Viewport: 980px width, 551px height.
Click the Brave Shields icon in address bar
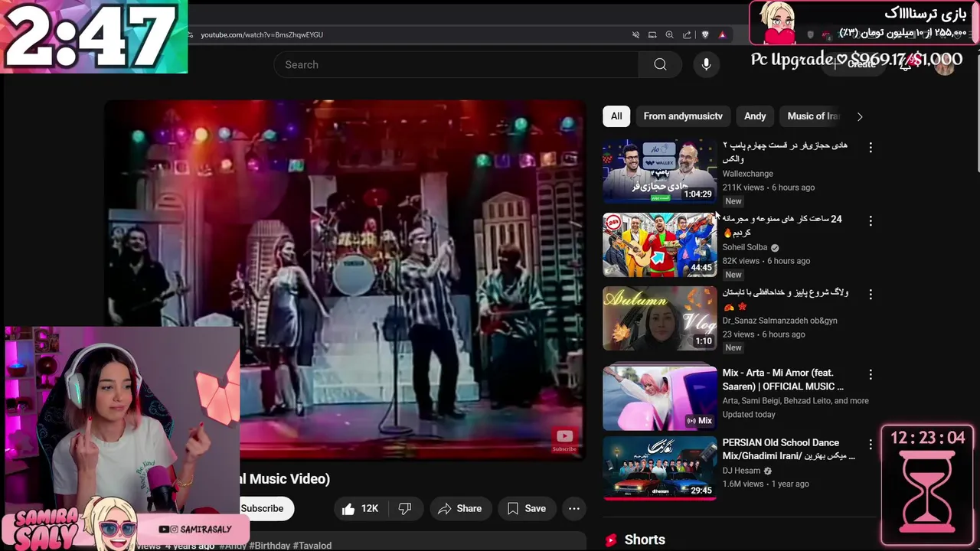(x=705, y=34)
